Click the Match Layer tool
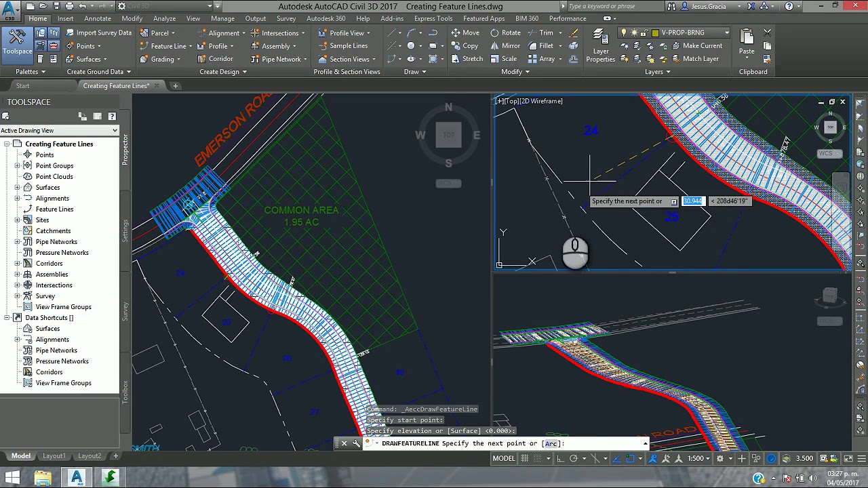This screenshot has height=488, width=868. (x=694, y=59)
